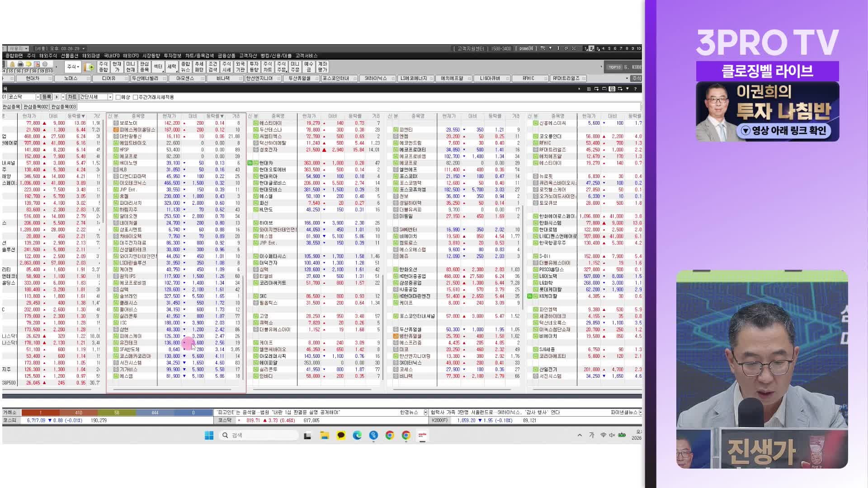Click the fullscreen expand icon in title bar
Image resolution: width=868 pixels, height=488 pixels.
coord(574,48)
